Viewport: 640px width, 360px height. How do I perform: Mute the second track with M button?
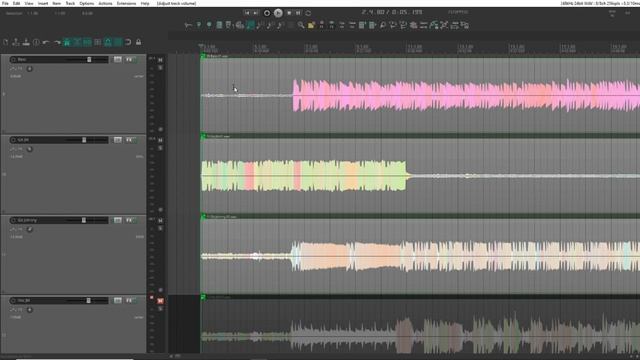tap(160, 140)
